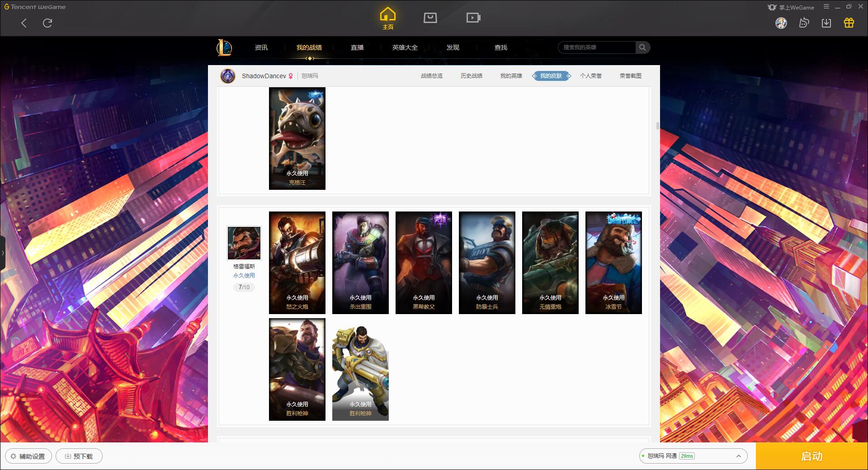Open the 怒之火炮 skin card
Image resolution: width=868 pixels, height=470 pixels.
(297, 263)
